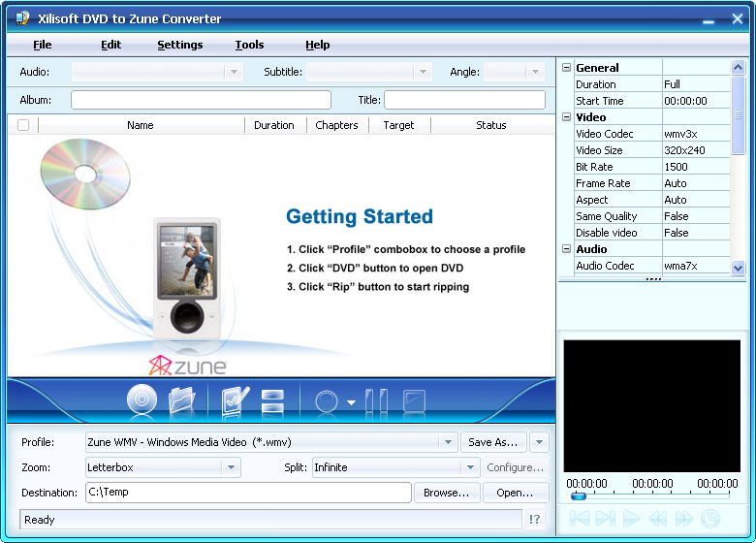This screenshot has height=543, width=756.
Task: Click the checklist pencil toolbar icon
Action: 235,399
